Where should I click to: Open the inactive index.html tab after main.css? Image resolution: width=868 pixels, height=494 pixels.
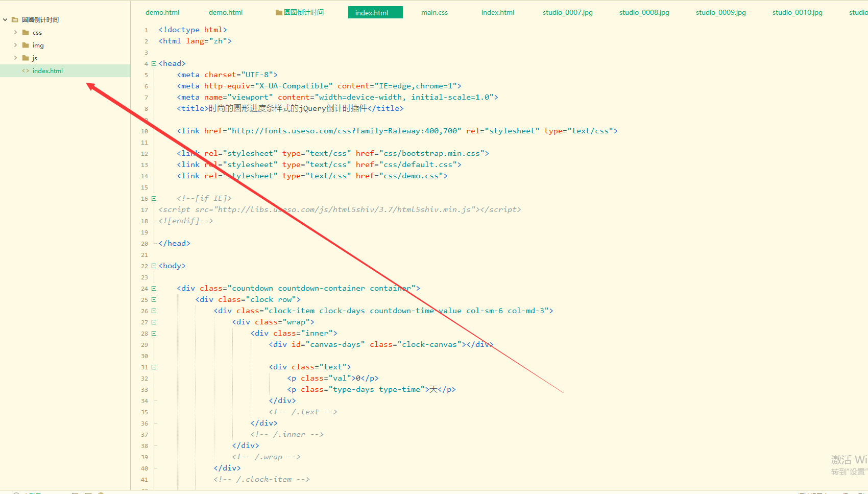pyautogui.click(x=498, y=12)
